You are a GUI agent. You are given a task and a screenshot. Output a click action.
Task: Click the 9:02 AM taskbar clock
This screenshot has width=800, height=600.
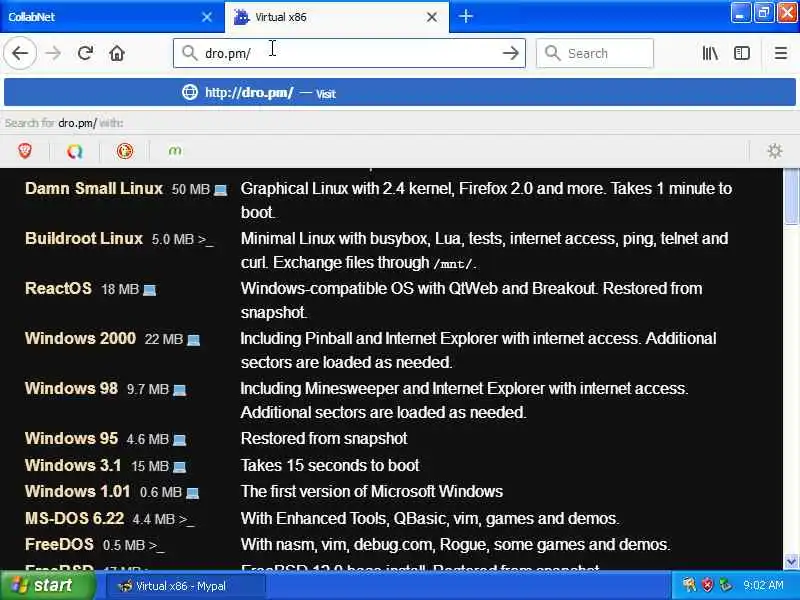[763, 585]
